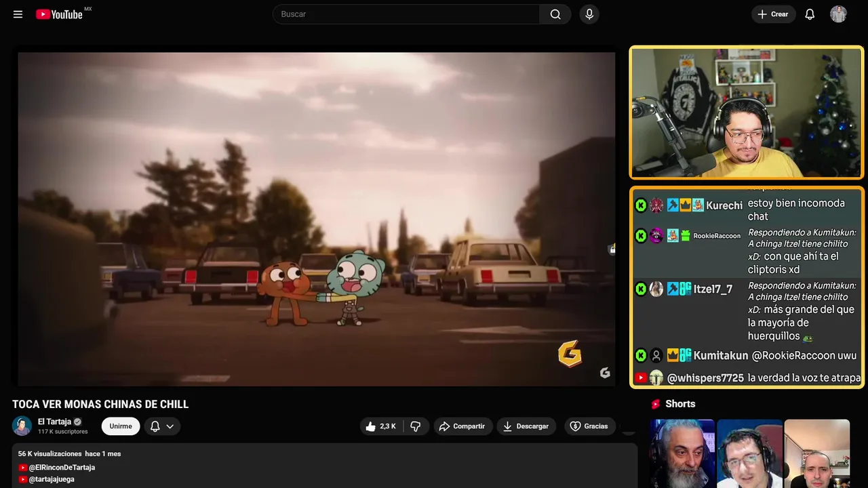Share the video using Compartir
868x488 pixels.
click(x=462, y=426)
